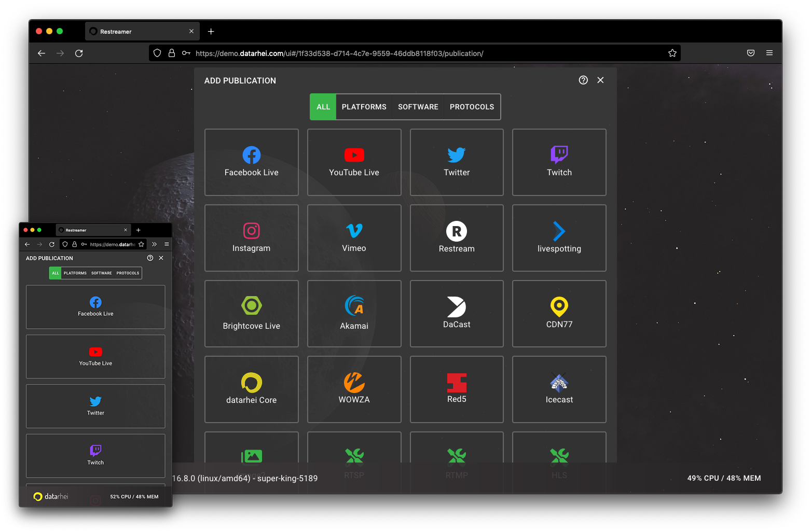
Task: Select the Restream service tile
Action: pos(456,238)
